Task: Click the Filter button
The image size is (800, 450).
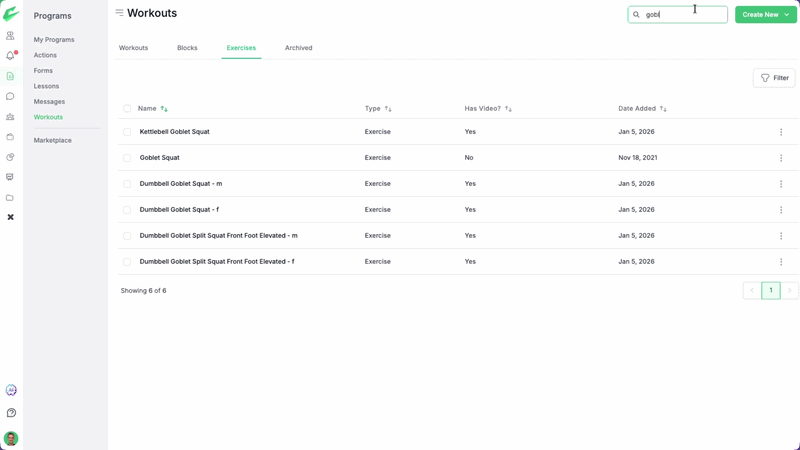Action: click(774, 78)
